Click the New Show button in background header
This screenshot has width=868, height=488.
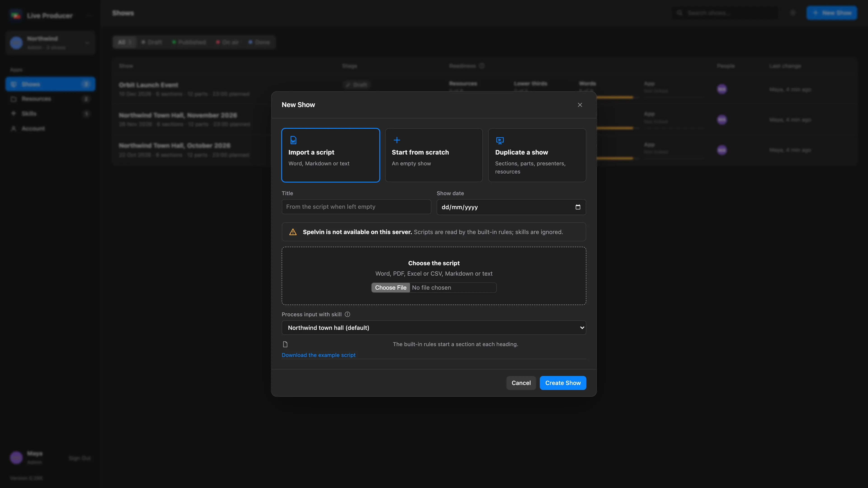pos(831,13)
